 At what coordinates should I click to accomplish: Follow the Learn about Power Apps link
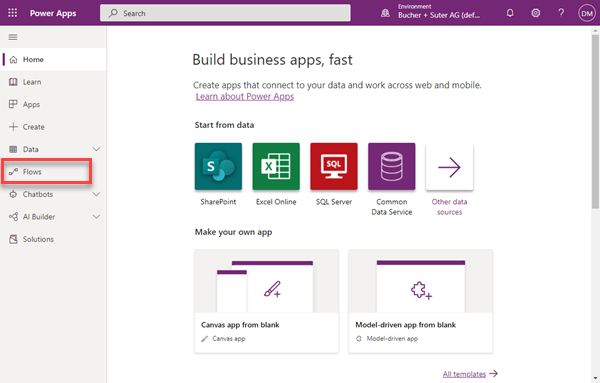pyautogui.click(x=245, y=96)
